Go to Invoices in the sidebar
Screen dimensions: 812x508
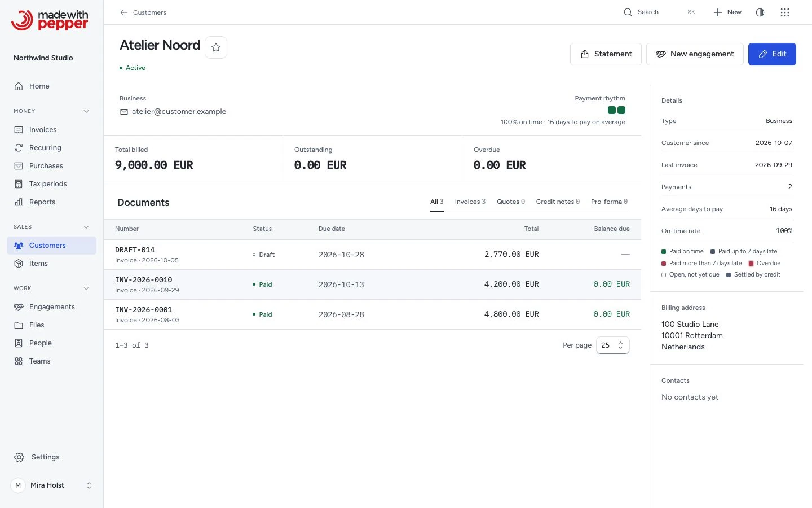[51, 130]
